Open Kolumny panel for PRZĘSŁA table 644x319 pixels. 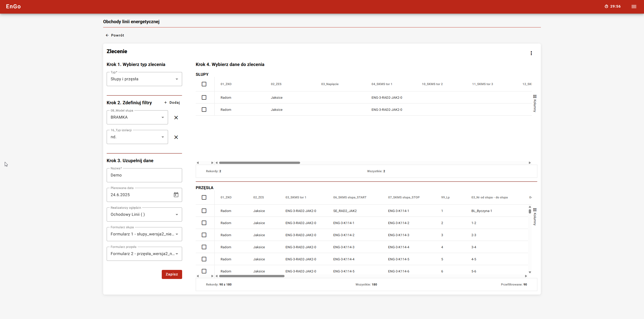[535, 217]
